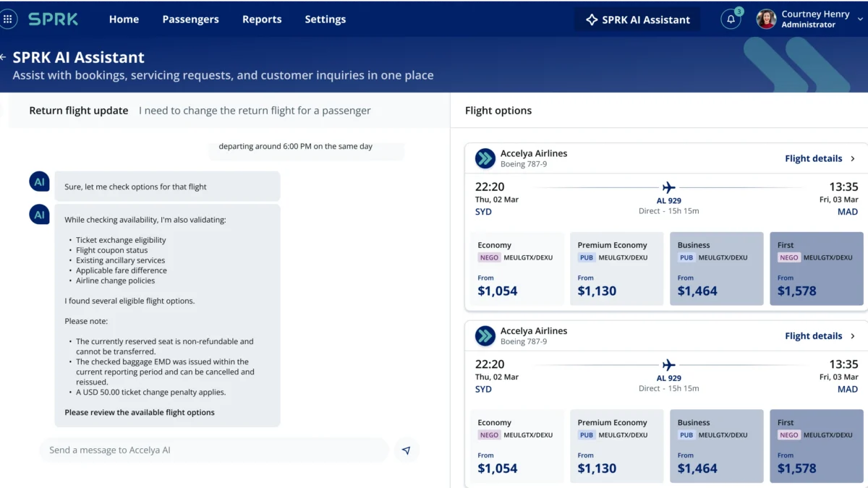Image resolution: width=868 pixels, height=488 pixels.
Task: Select the Business $1,464 fare in the second card
Action: [717, 446]
